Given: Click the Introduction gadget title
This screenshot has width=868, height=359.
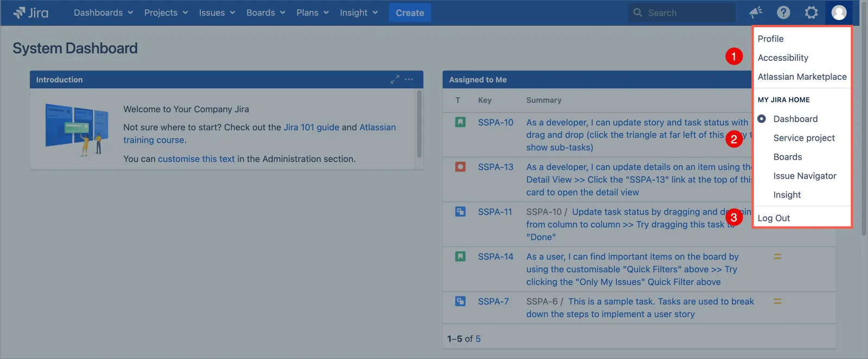Looking at the screenshot, I should click(59, 79).
